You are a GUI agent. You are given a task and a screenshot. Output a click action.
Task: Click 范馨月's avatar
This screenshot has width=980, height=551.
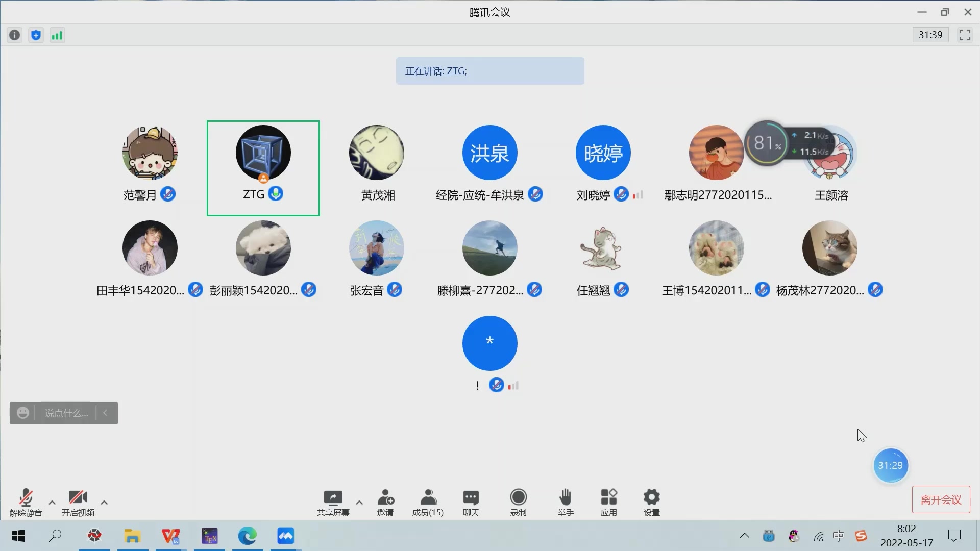pos(150,153)
